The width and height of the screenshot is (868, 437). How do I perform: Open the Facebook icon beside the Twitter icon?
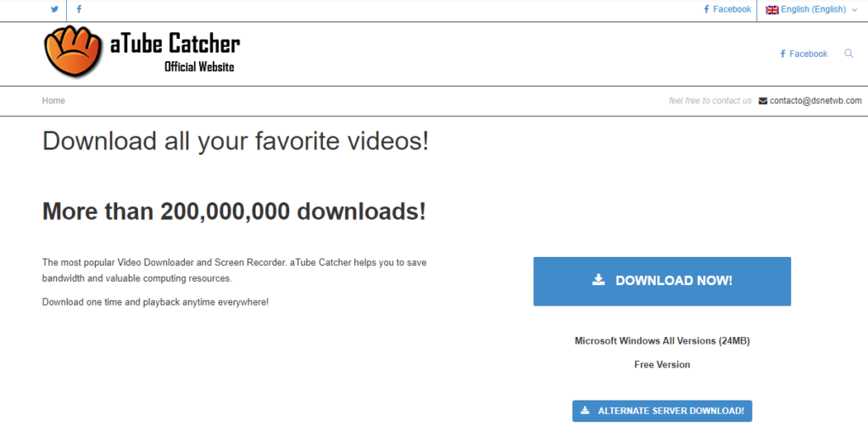tap(79, 8)
